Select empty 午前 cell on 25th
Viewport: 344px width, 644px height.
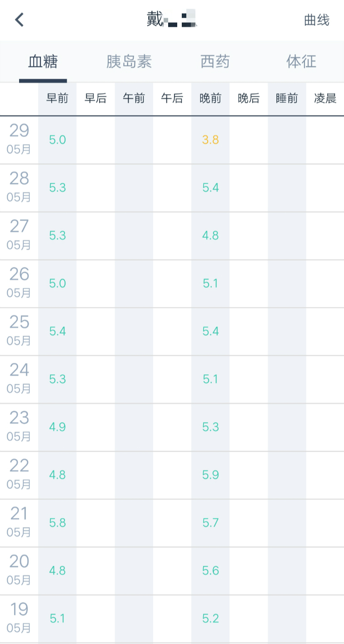[134, 332]
